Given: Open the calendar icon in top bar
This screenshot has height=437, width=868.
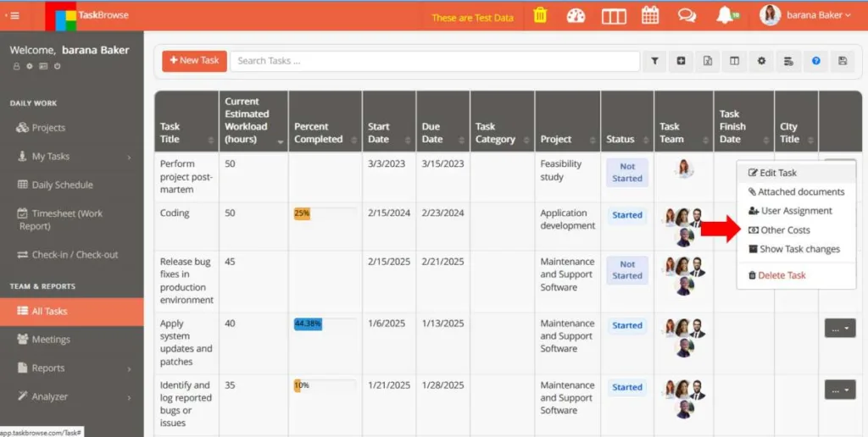Looking at the screenshot, I should 650,15.
